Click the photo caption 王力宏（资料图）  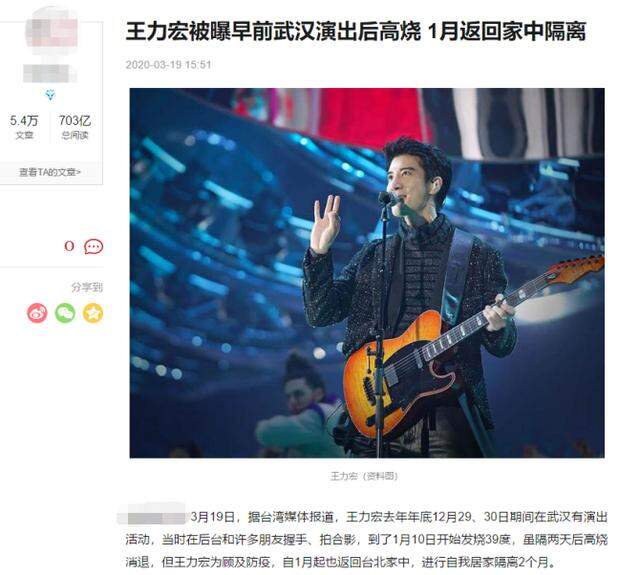click(364, 476)
